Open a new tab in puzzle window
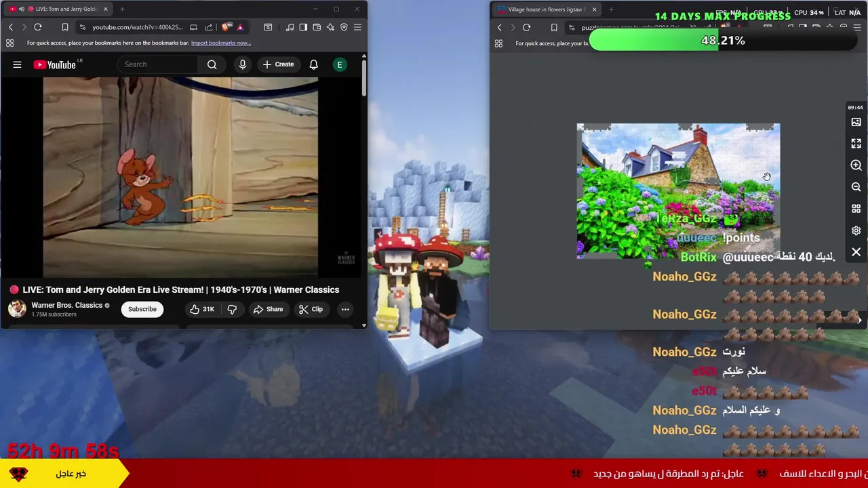The height and width of the screenshot is (488, 868). point(611,9)
